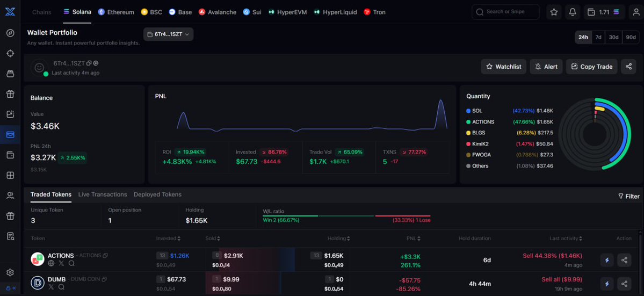Screen dimensions: 644x296
Task: Open the notifications bell in header
Action: (573, 12)
